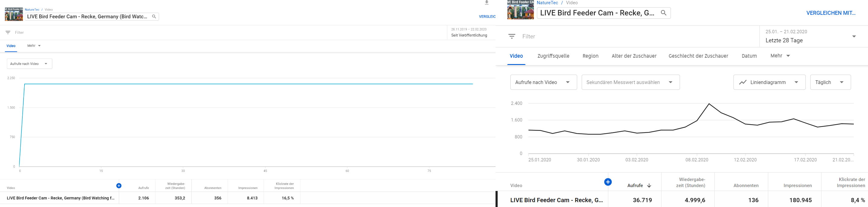Click the 'VERGLEICHEN MIT...' link
Viewport: 868px width, 207px height.
[x=831, y=13]
